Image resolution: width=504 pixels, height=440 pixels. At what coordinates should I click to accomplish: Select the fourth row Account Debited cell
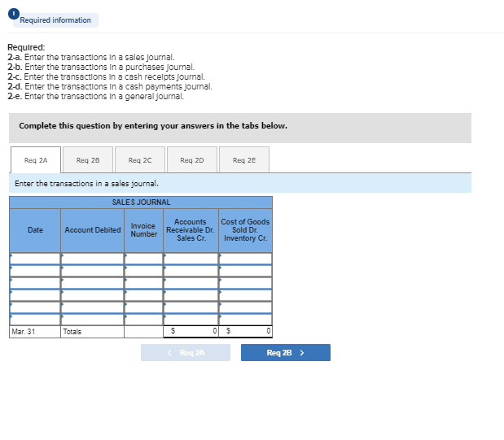click(92, 295)
